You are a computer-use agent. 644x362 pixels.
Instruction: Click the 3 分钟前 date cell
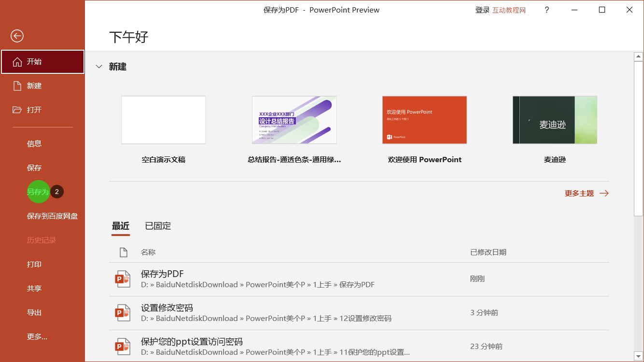484,312
